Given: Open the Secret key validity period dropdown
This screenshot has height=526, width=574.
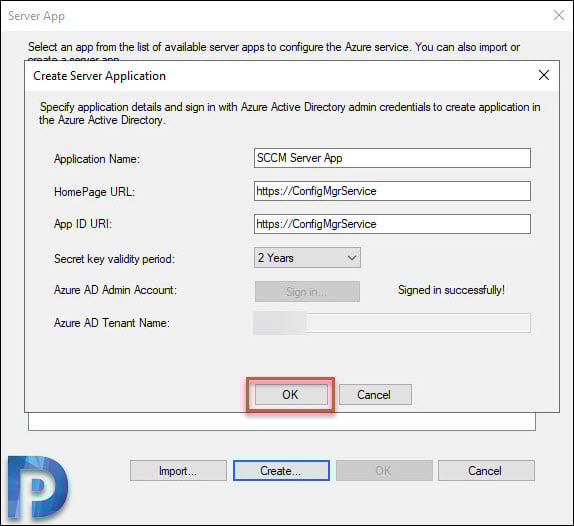Looking at the screenshot, I should point(307,258).
